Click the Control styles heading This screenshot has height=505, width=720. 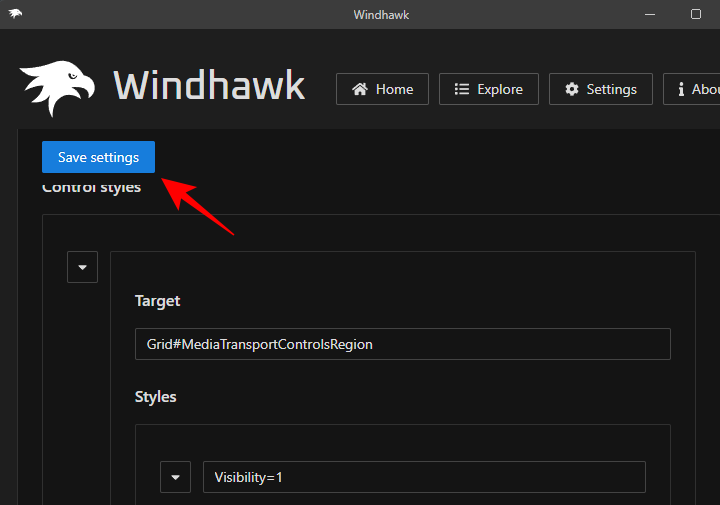[x=91, y=188]
